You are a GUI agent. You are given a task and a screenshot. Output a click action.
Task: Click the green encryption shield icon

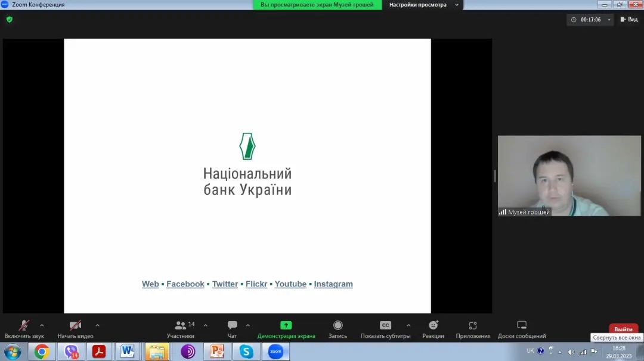tap(9, 19)
